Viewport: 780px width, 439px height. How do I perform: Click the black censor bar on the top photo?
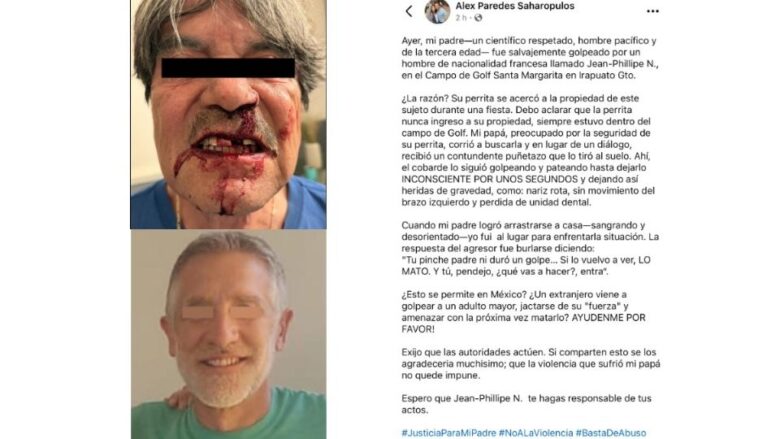tap(228, 68)
